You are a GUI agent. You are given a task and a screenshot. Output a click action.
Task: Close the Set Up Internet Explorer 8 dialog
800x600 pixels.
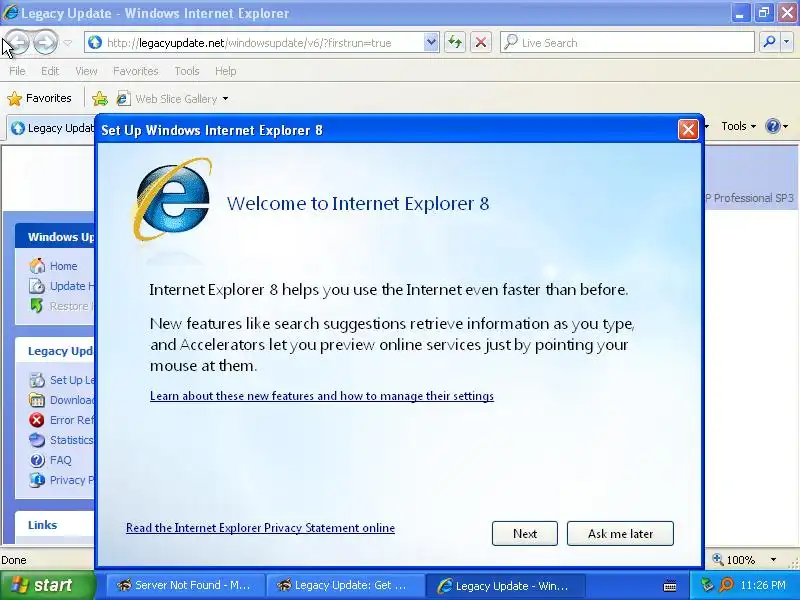pos(688,130)
